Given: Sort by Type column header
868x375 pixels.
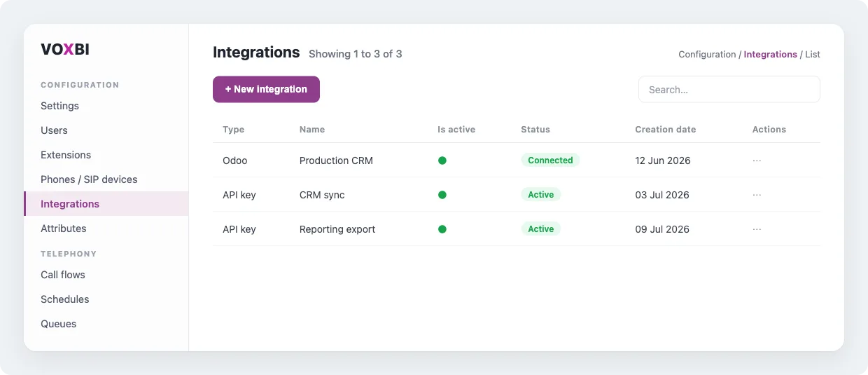Looking at the screenshot, I should [x=233, y=130].
